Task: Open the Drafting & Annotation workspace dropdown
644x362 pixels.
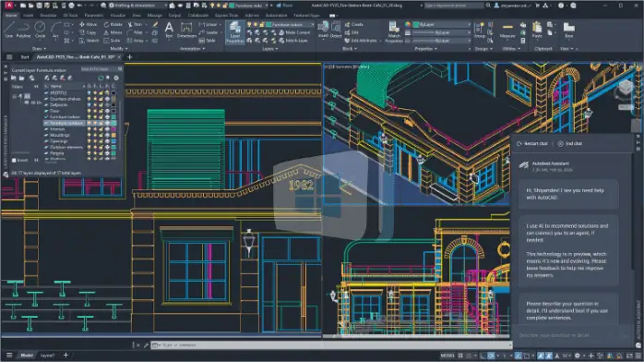Action: (x=138, y=6)
